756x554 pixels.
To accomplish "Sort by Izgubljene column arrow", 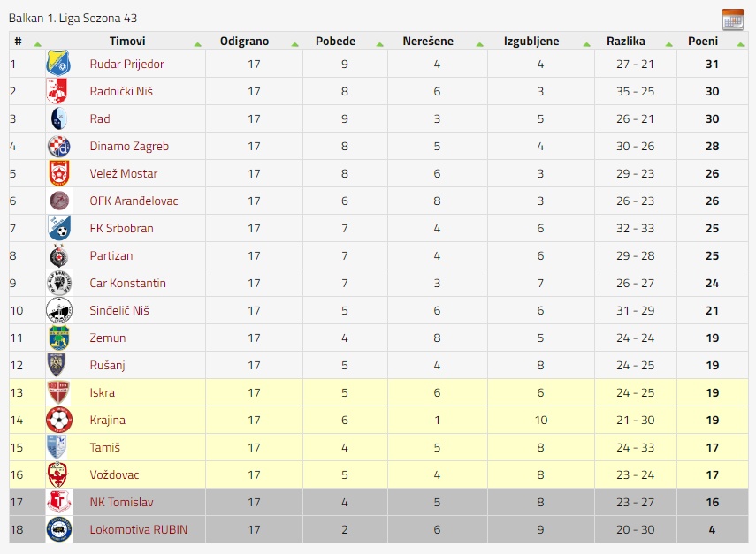I will point(586,44).
